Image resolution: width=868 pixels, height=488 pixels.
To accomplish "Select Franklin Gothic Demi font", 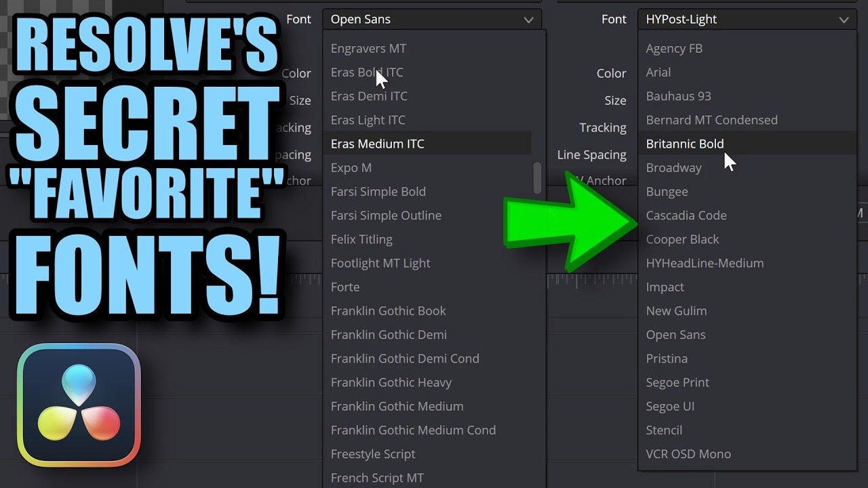I will tap(389, 335).
